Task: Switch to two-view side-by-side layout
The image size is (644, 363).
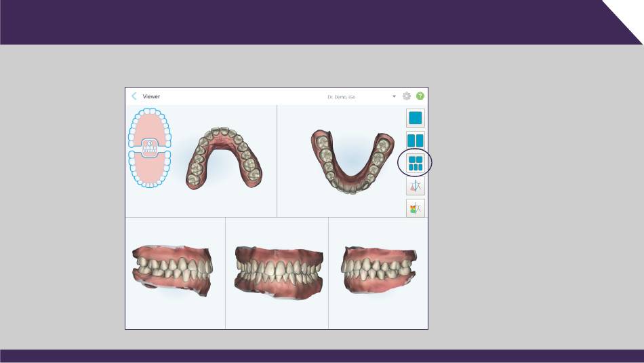Action: (x=416, y=140)
